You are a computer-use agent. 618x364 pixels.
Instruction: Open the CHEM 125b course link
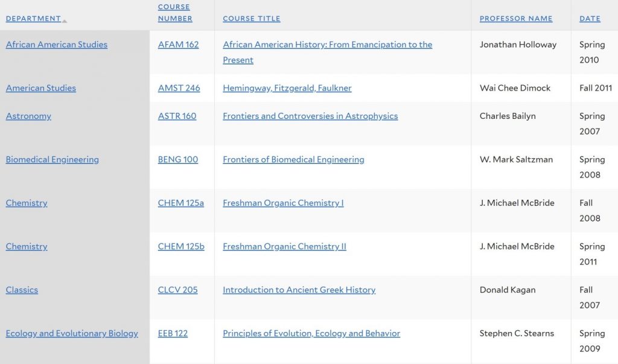click(x=181, y=246)
